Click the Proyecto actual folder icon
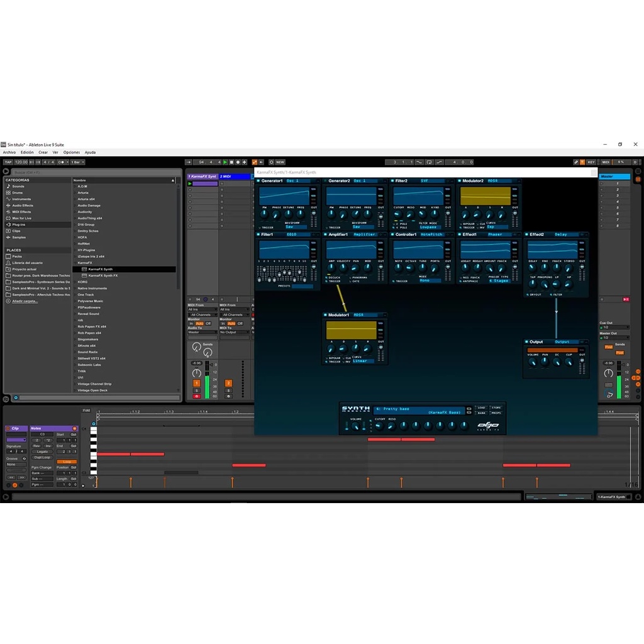This screenshot has width=644, height=644. coord(8,269)
